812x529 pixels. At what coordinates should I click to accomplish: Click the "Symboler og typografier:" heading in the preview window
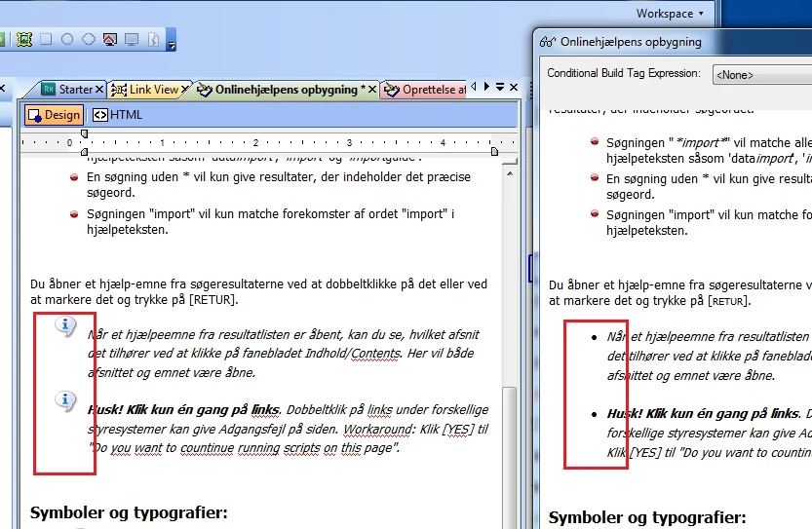(647, 517)
